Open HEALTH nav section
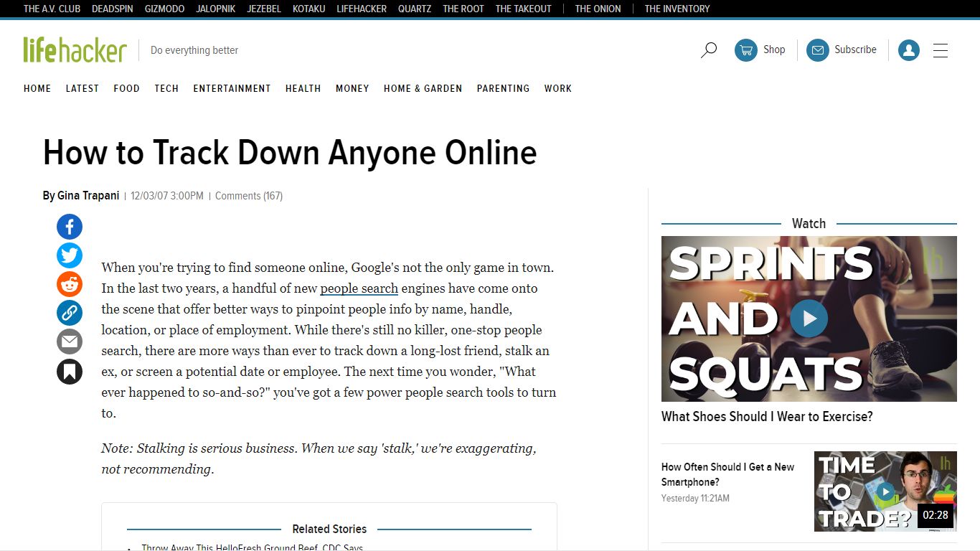The height and width of the screenshot is (551, 980). [x=303, y=88]
